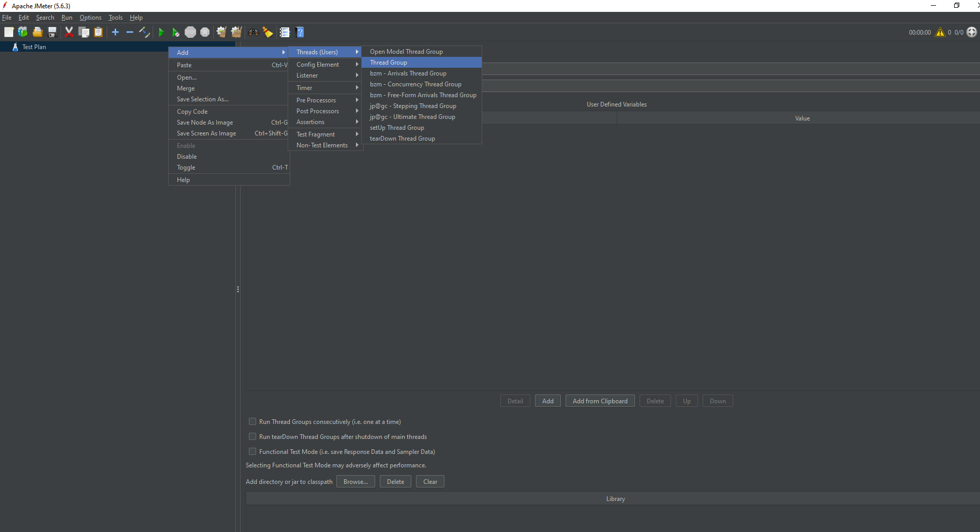Viewport: 980px width, 532px height.
Task: Expand the Pre Processors submenu
Action: tap(325, 100)
